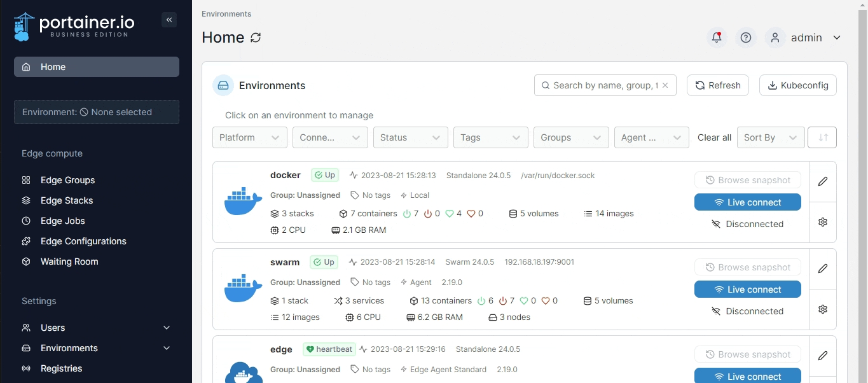
Task: Clear the environment search field
Action: (665, 85)
